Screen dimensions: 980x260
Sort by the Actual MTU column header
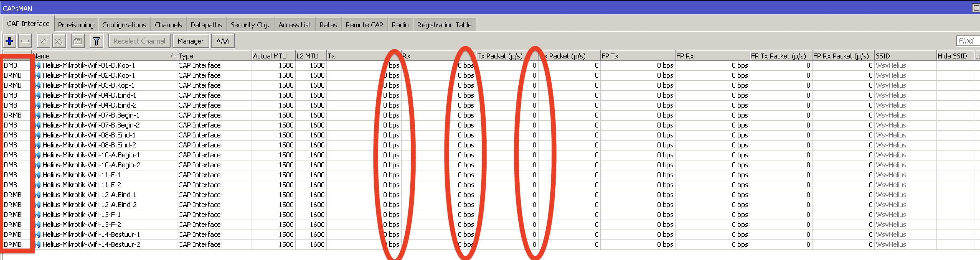pyautogui.click(x=273, y=56)
